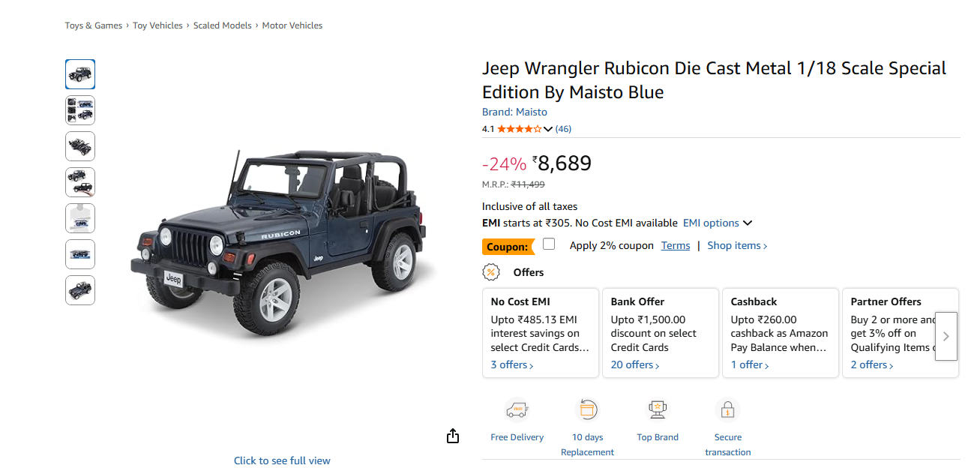Click the share icon below product image
The image size is (980, 468).
tap(452, 436)
